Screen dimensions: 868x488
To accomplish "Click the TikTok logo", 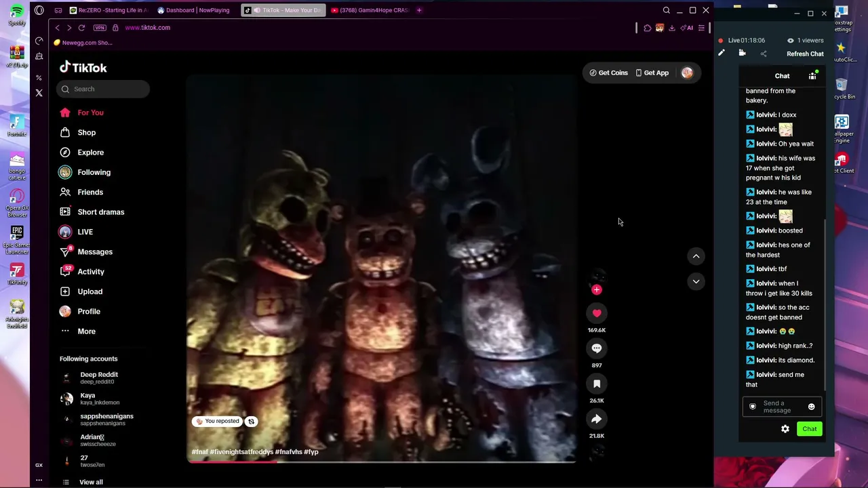I will tap(83, 67).
